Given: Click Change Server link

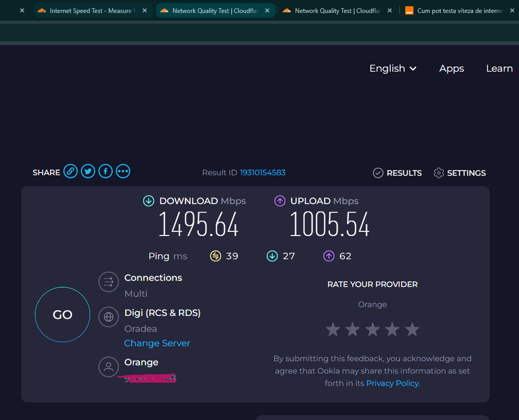Looking at the screenshot, I should pos(157,343).
